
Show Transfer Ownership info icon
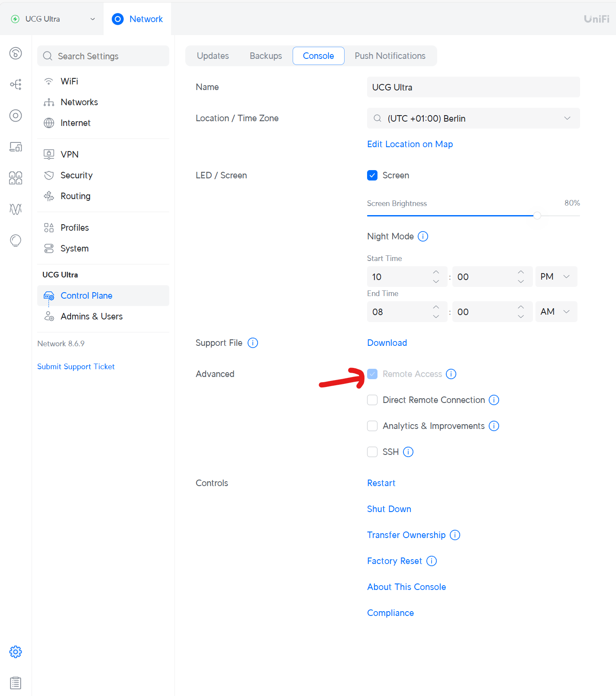(x=455, y=535)
